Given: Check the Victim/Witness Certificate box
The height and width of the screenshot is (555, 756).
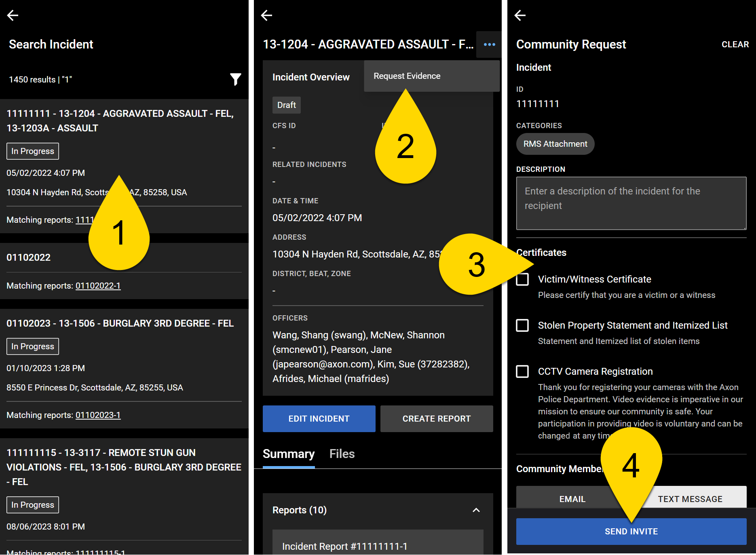Looking at the screenshot, I should click(522, 279).
